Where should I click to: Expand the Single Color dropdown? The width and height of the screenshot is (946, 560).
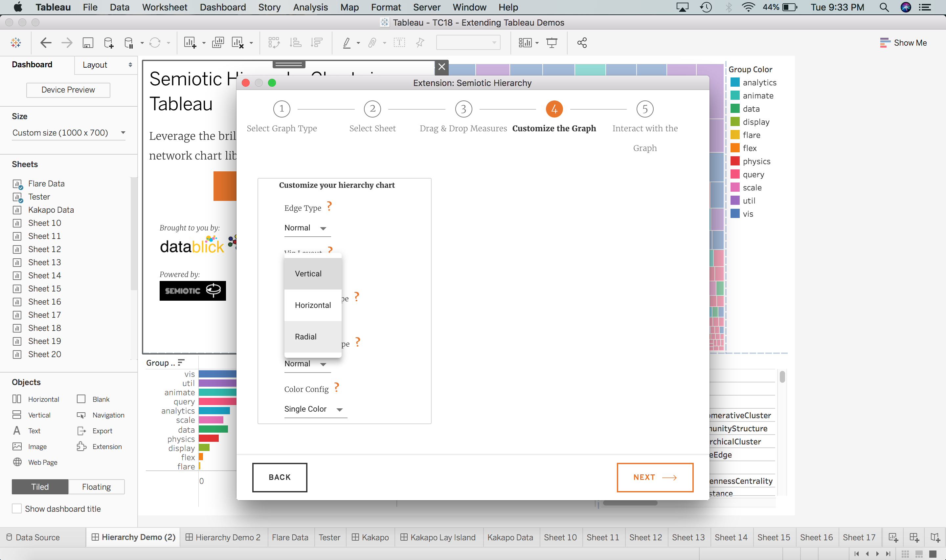(x=313, y=409)
